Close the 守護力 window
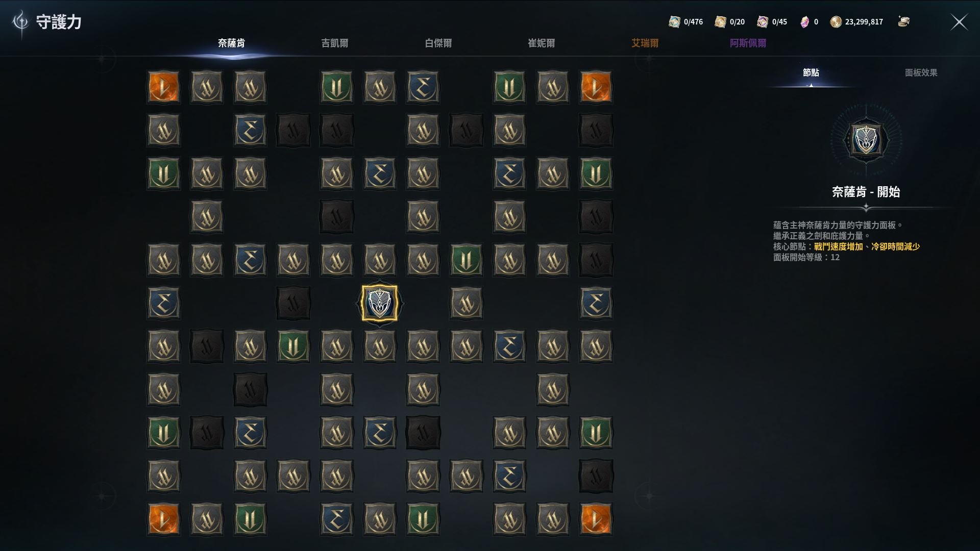The image size is (980, 551). [x=959, y=22]
